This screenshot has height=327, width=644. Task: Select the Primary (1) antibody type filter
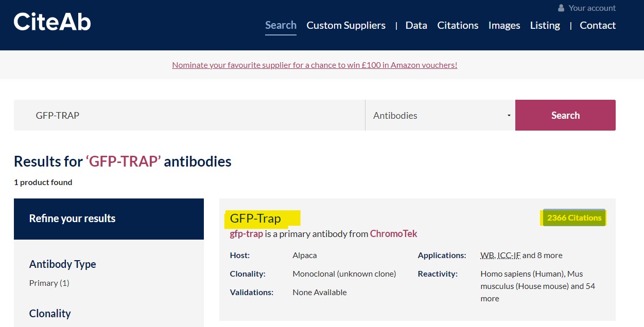point(49,283)
